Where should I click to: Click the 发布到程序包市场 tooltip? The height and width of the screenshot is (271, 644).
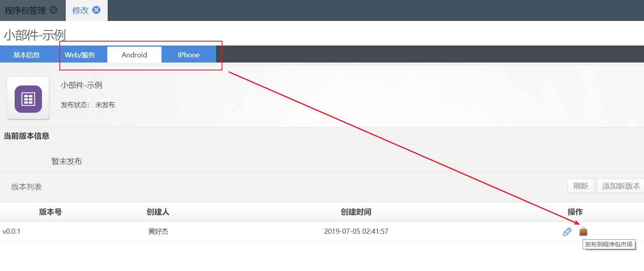(608, 244)
